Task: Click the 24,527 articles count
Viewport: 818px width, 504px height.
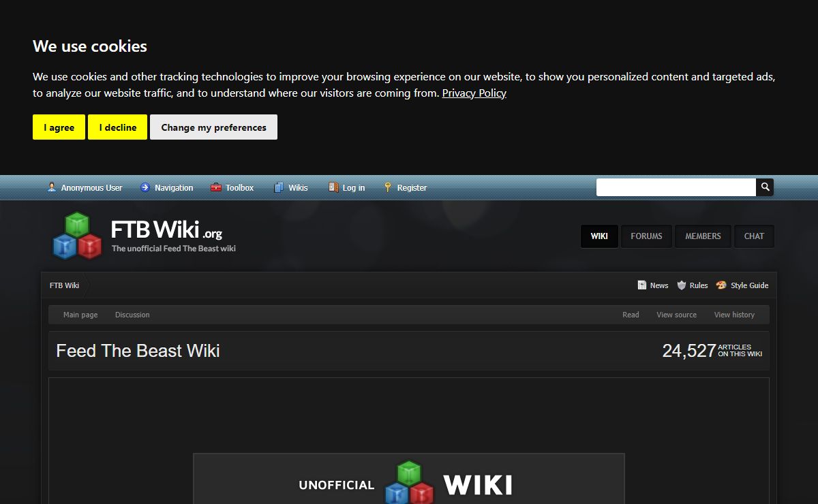Action: (x=712, y=351)
